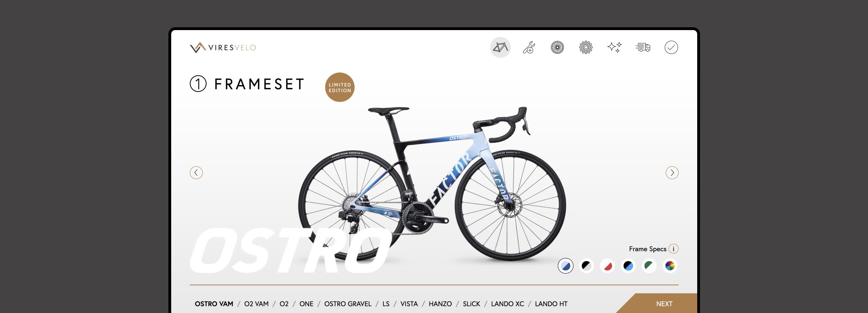This screenshot has width=868, height=313.
Task: Select the sparkles extras step icon
Action: 614,47
